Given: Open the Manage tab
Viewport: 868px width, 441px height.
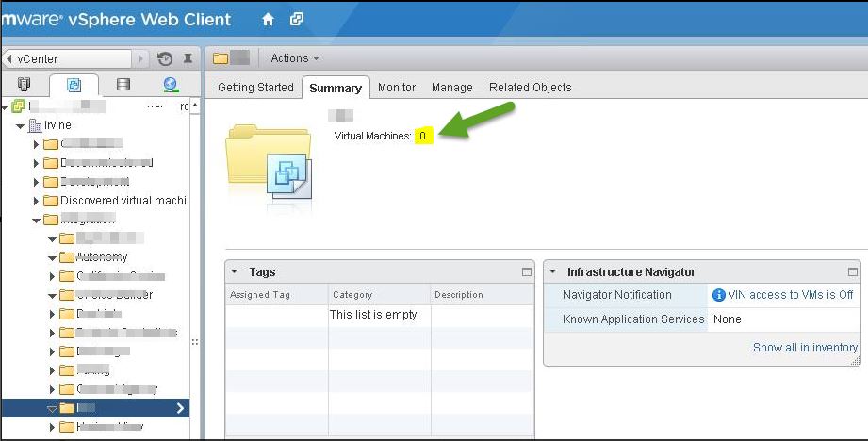Looking at the screenshot, I should 451,88.
